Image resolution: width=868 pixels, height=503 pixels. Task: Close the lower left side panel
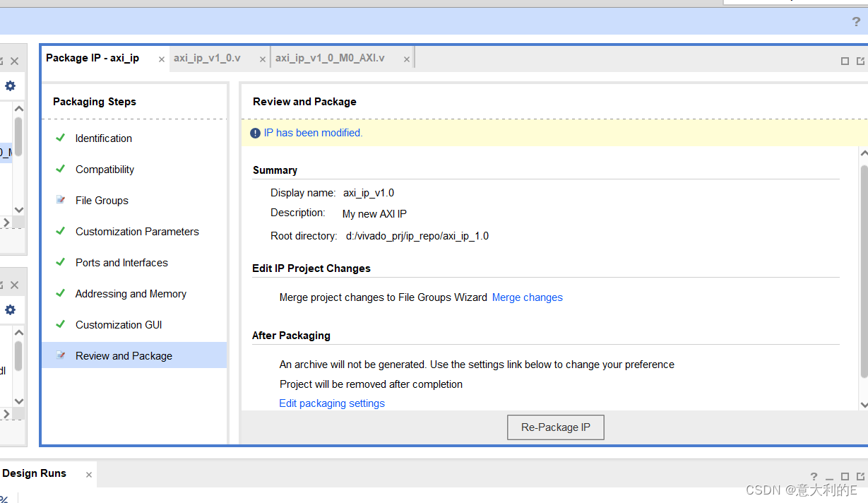point(14,285)
